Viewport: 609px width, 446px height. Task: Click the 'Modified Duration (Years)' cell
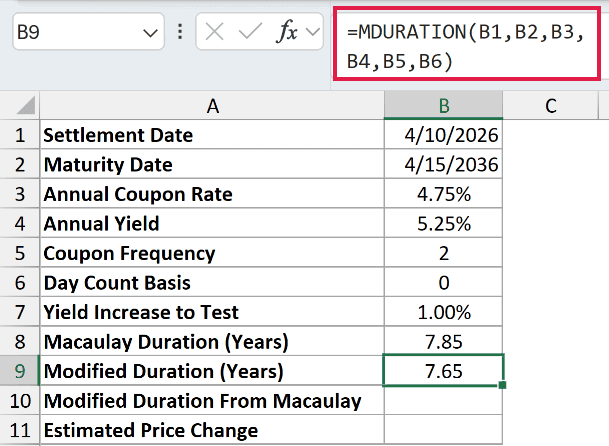coord(212,371)
